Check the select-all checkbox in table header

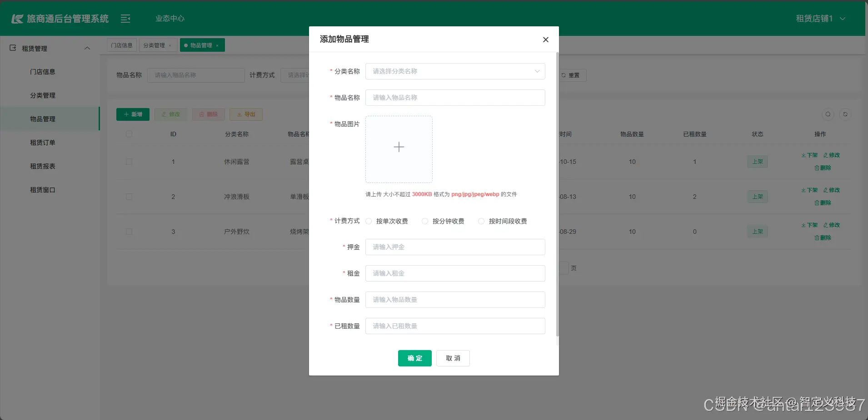[129, 134]
